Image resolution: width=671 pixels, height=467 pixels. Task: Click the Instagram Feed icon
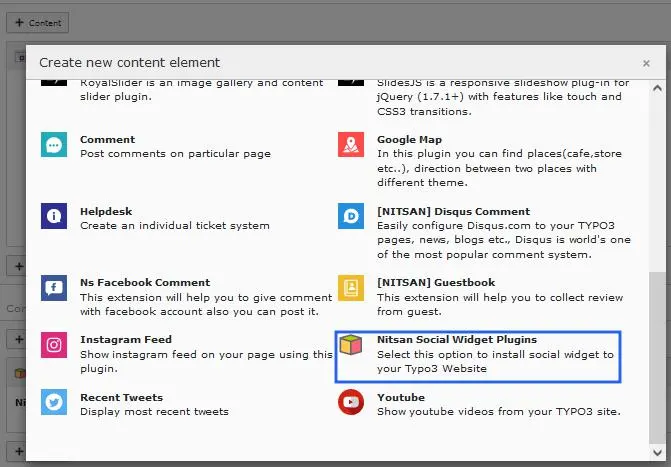[x=54, y=345]
